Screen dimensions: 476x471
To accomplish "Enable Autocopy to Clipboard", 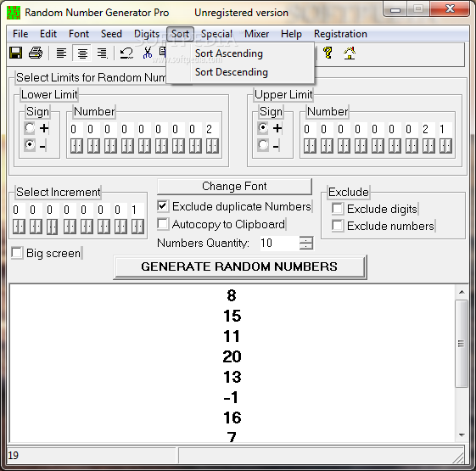I will (163, 224).
